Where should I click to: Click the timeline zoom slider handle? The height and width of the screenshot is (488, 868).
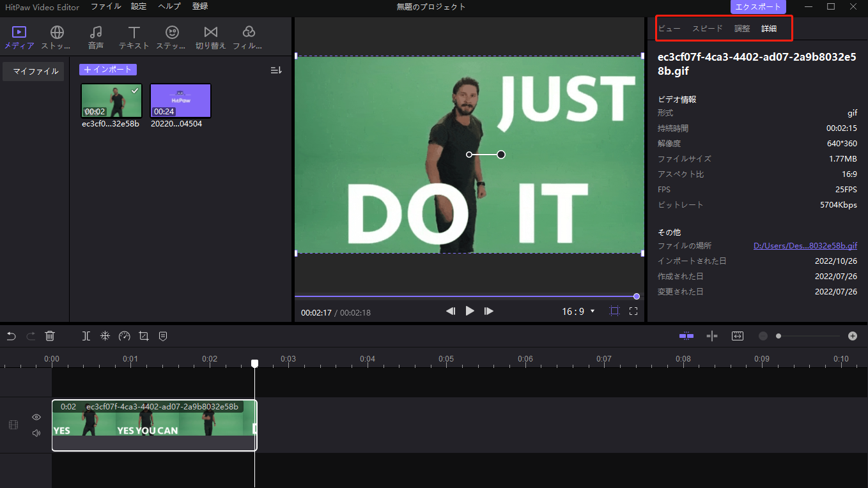779,336
